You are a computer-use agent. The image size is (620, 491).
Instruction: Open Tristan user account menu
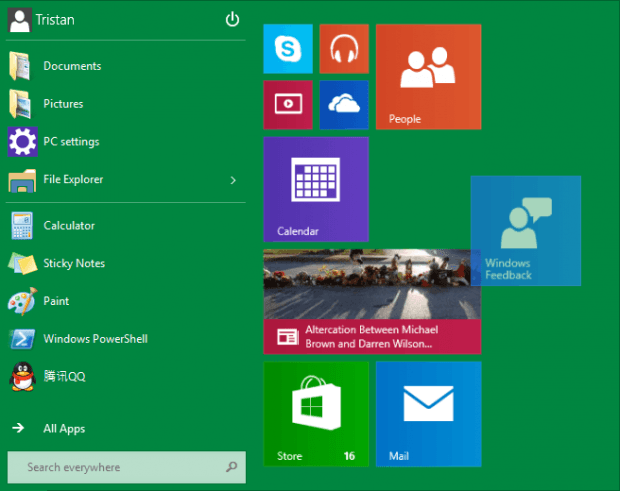pyautogui.click(x=55, y=20)
